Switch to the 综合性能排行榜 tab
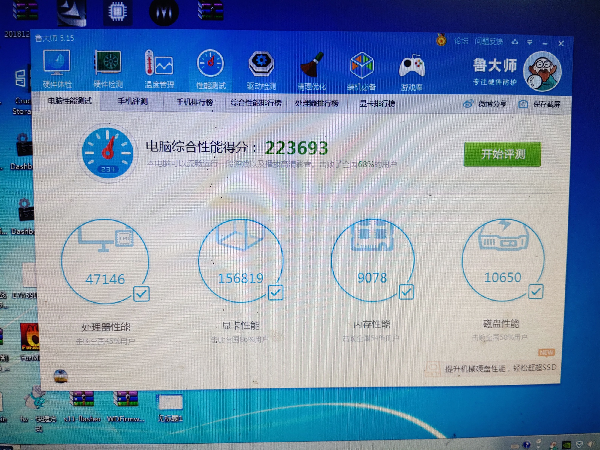This screenshot has width=600, height=450. [256, 103]
